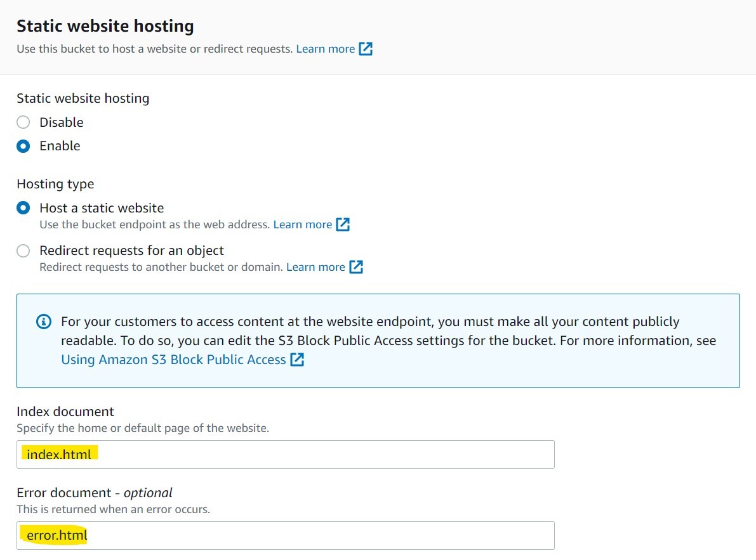Click the Hosting type section label
756x560 pixels.
click(55, 184)
